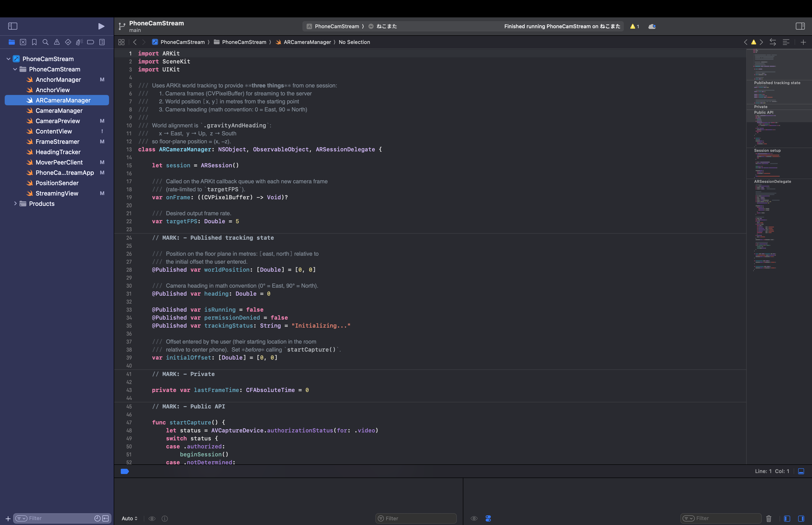Toggle the bottom debug area visibility

[x=801, y=471]
